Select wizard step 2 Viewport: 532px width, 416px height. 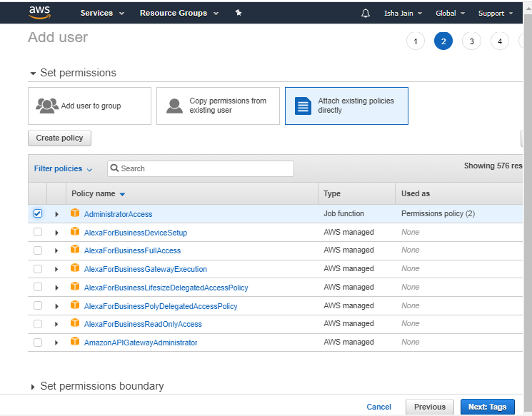click(443, 41)
